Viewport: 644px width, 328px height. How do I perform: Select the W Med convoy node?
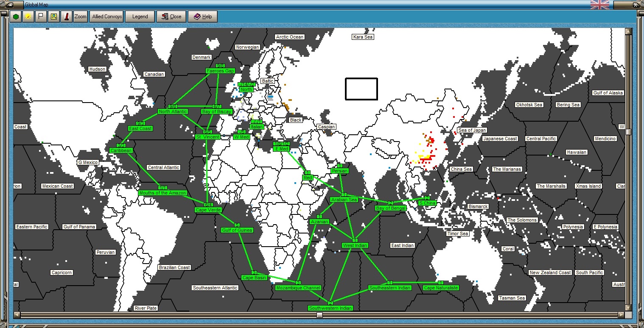[241, 137]
